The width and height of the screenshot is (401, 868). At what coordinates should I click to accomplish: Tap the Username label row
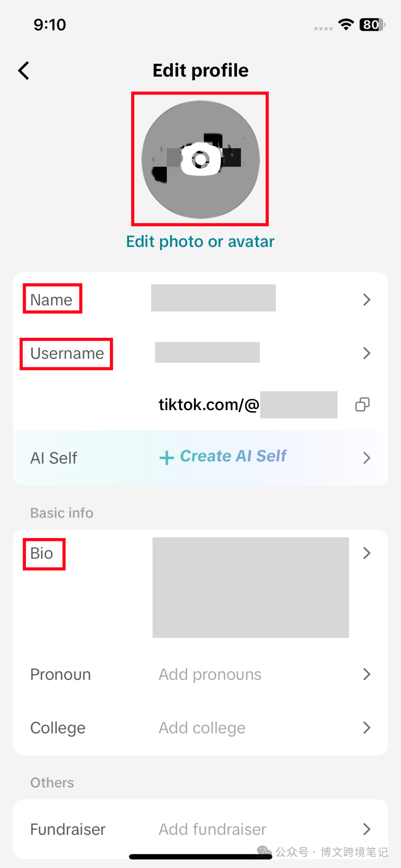[200, 353]
